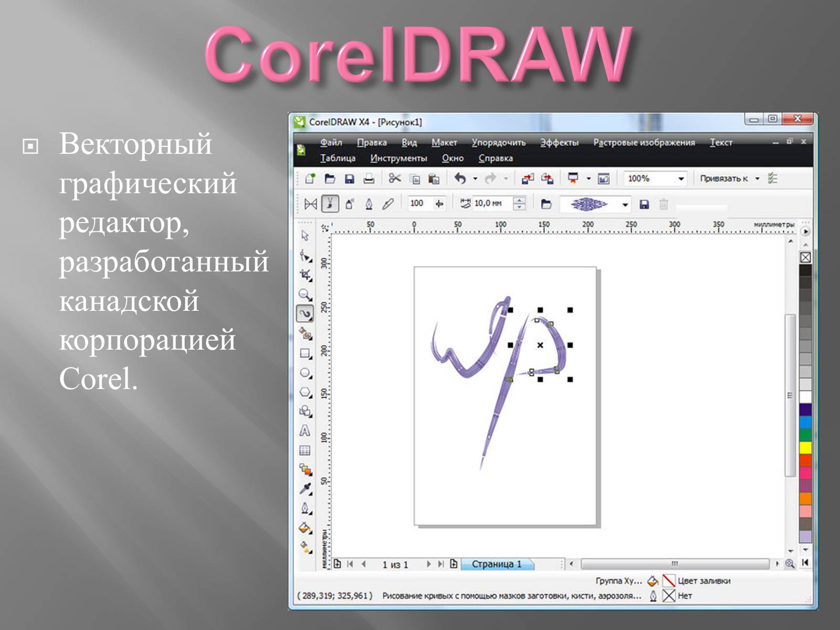
Task: Click the Export icon
Action: point(547,179)
